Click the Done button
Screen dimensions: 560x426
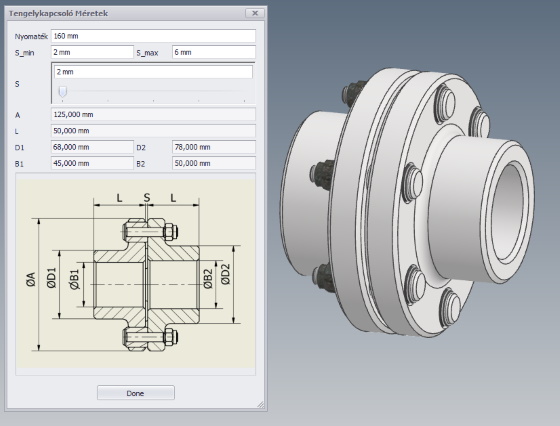pyautogui.click(x=136, y=393)
